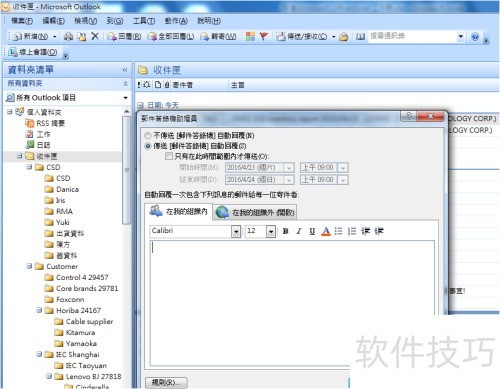
Task: Click the increase indent icon
Action: [x=379, y=231]
